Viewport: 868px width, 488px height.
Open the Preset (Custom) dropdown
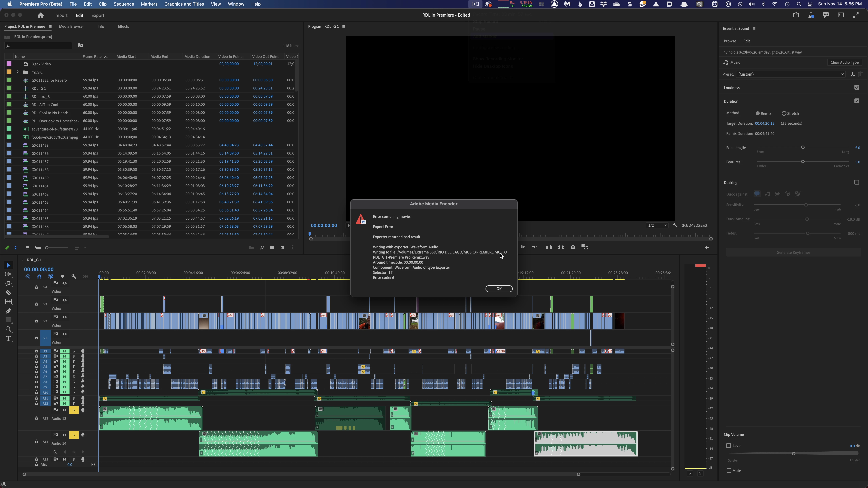coord(791,74)
